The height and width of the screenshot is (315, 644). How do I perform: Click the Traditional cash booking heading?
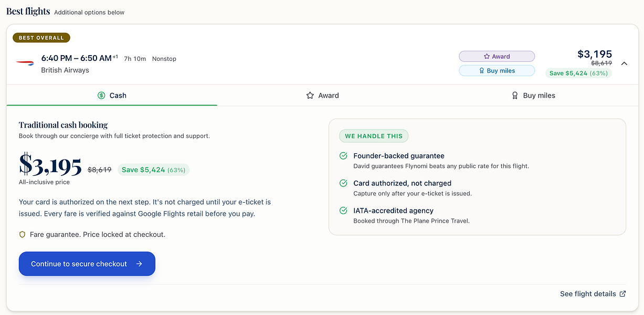[63, 125]
